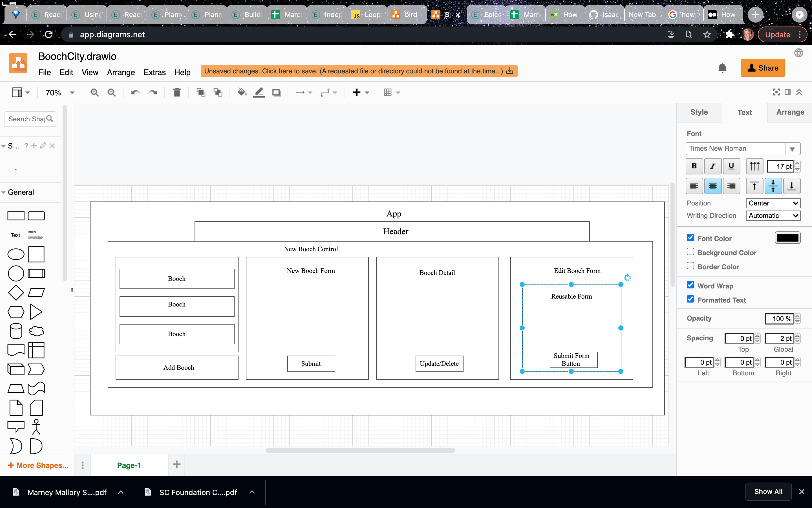Image resolution: width=812 pixels, height=508 pixels.
Task: Open the Position Center dropdown
Action: (773, 203)
